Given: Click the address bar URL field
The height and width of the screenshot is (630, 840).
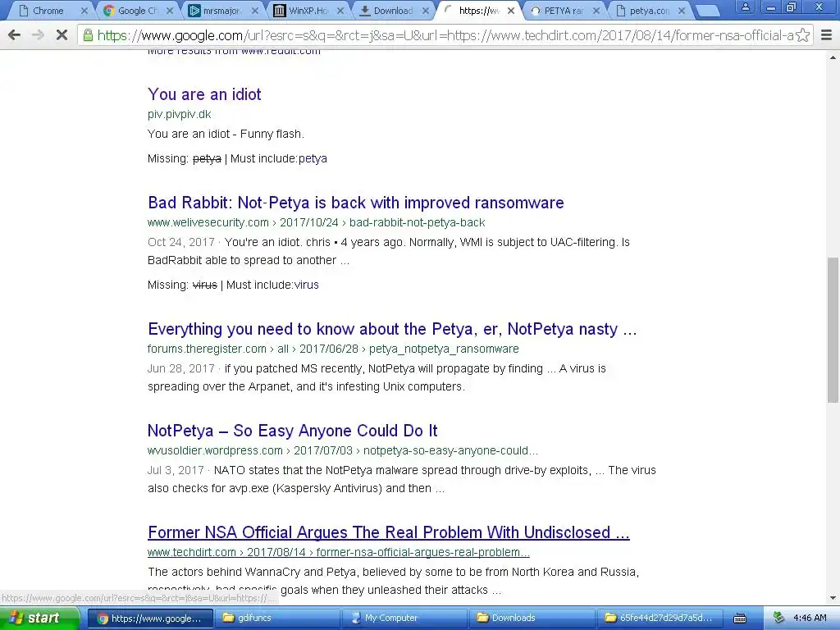Looking at the screenshot, I should 445,35.
